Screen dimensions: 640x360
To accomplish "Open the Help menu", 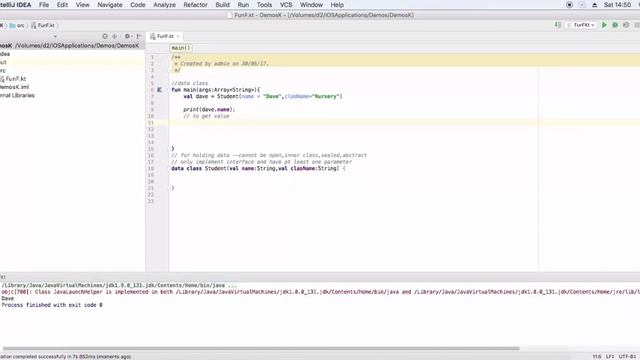I will pos(337,5).
